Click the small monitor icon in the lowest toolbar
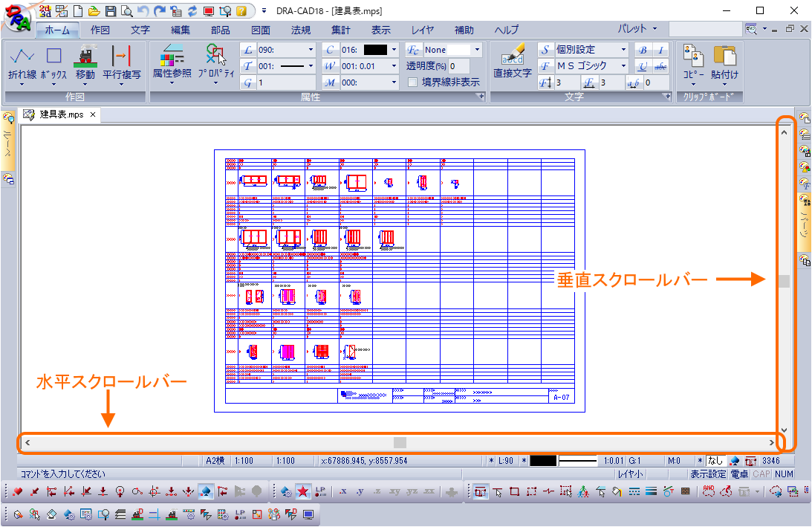812x527 pixels. (308, 514)
